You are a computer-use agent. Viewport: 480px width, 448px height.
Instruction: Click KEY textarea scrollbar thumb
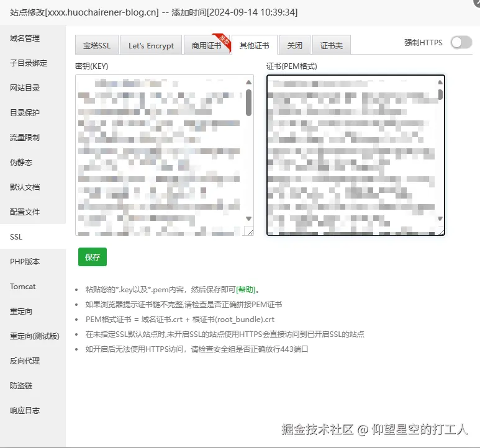tap(248, 102)
